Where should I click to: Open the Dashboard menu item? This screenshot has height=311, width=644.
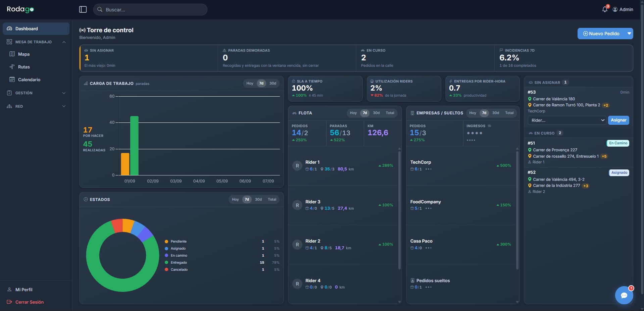[x=36, y=29]
